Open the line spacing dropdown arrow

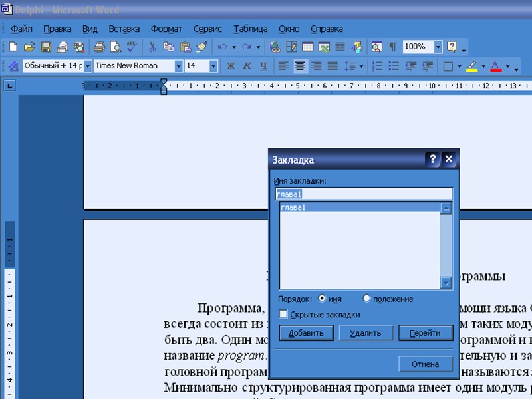click(361, 66)
